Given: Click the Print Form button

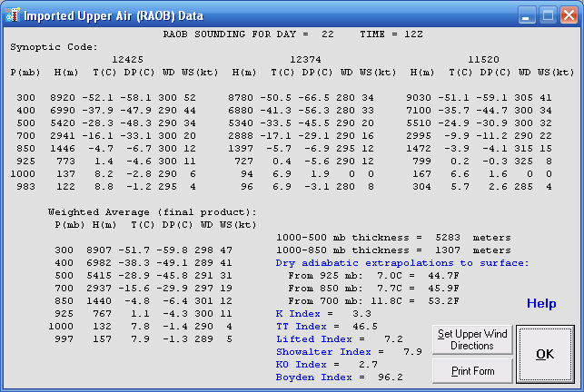Looking at the screenshot, I should (472, 370).
